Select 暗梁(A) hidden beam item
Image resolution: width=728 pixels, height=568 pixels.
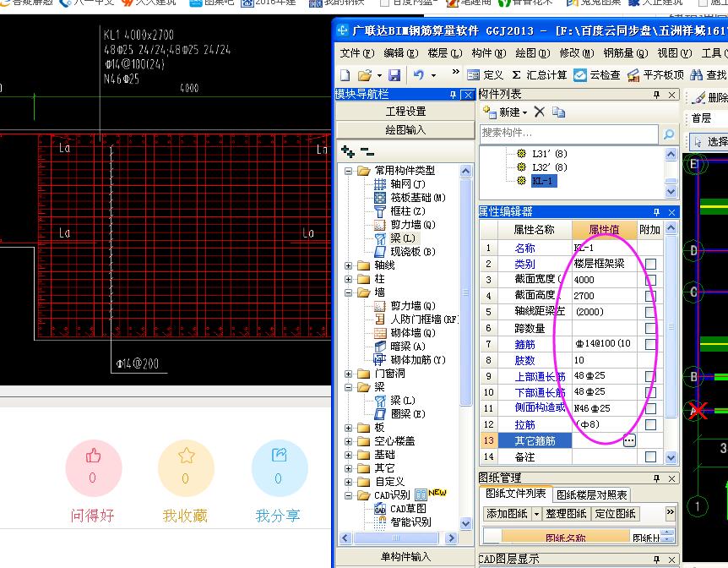tap(399, 346)
